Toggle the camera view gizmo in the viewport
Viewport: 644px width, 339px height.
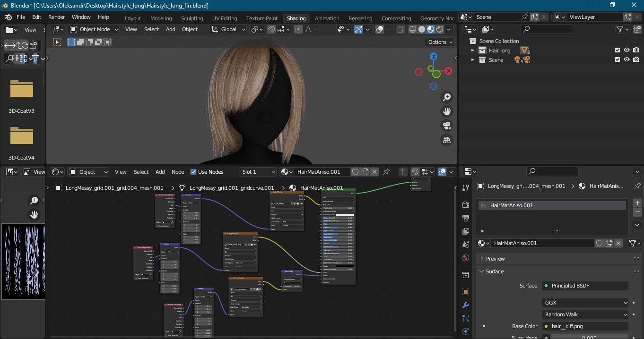[x=446, y=126]
